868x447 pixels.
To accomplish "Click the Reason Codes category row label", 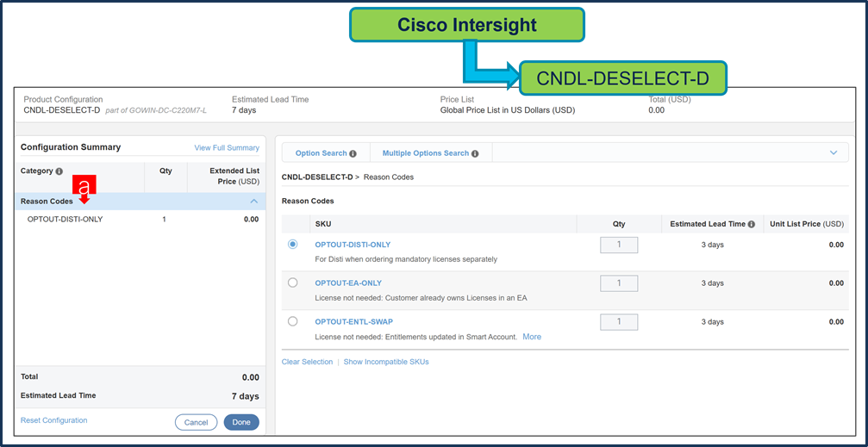I will (x=47, y=202).
